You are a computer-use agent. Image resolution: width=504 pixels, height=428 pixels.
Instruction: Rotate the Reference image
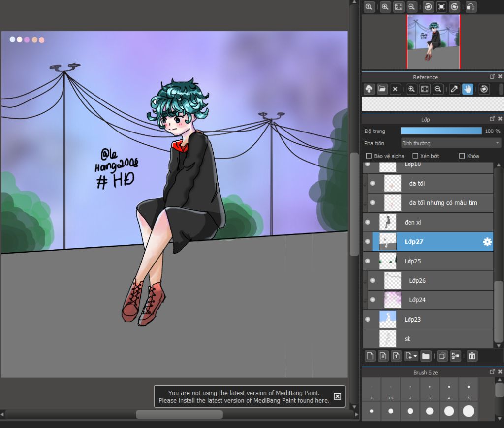click(x=484, y=89)
